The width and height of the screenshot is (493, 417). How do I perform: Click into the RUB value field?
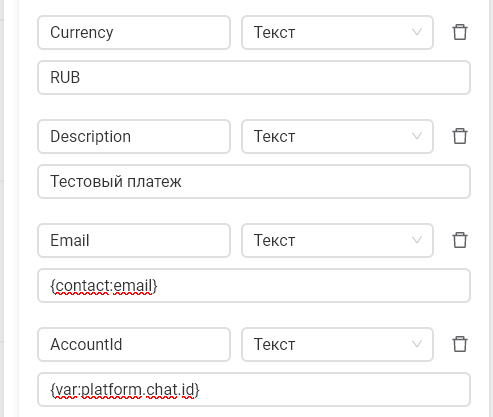254,77
